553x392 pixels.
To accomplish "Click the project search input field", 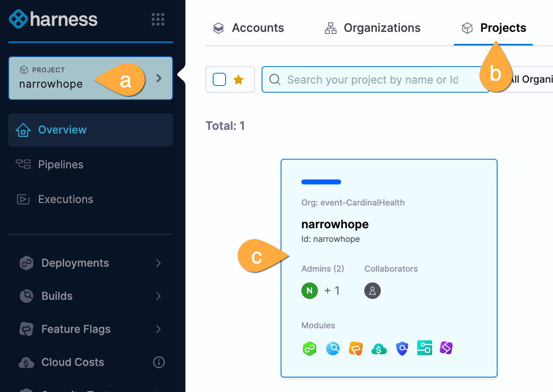I will click(376, 79).
